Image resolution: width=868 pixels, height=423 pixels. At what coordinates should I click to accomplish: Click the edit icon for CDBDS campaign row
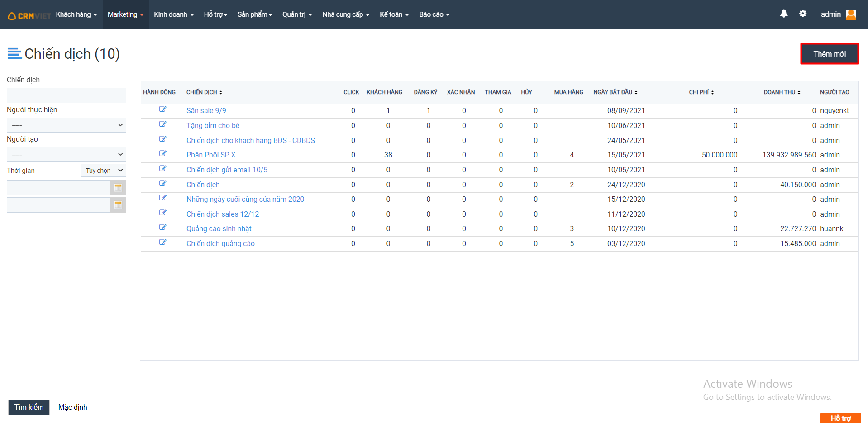click(x=163, y=139)
